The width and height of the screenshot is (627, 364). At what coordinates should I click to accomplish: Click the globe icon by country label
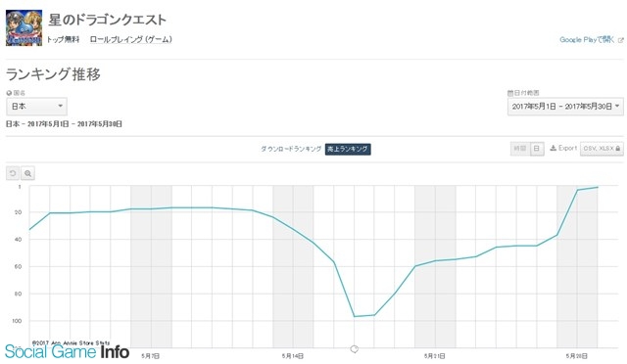tap(9, 93)
